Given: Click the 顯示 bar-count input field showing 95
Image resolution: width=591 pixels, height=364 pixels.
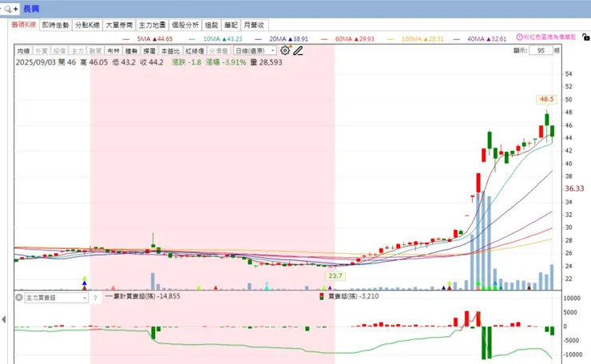Looking at the screenshot, I should pos(541,50).
